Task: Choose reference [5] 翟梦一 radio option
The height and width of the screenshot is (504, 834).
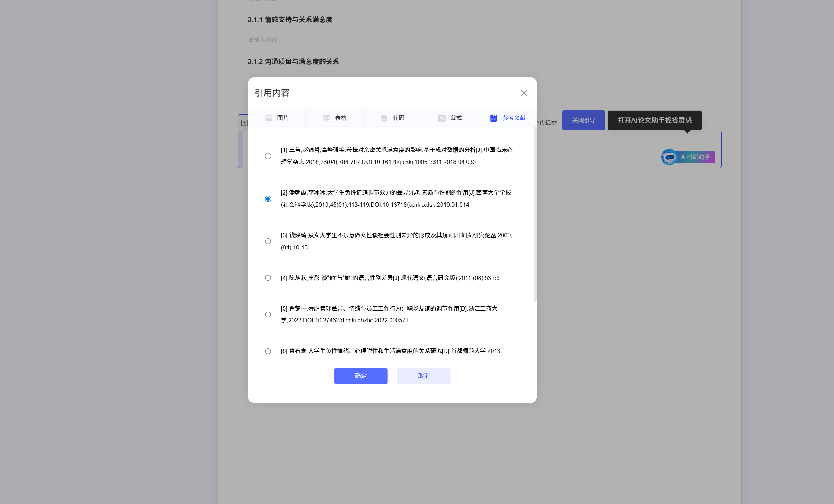Action: 268,314
